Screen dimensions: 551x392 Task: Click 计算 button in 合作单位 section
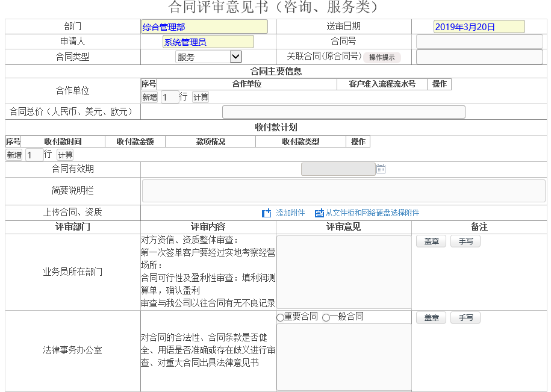click(x=201, y=97)
